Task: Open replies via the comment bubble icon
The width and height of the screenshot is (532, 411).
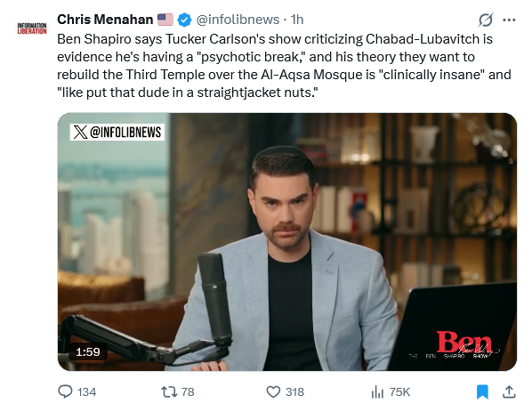Action: 65,391
